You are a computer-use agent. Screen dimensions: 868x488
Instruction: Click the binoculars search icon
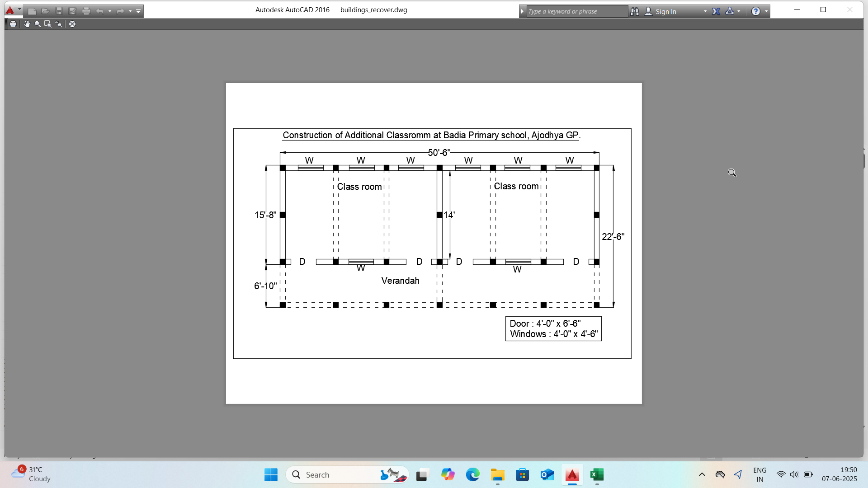pyautogui.click(x=635, y=11)
